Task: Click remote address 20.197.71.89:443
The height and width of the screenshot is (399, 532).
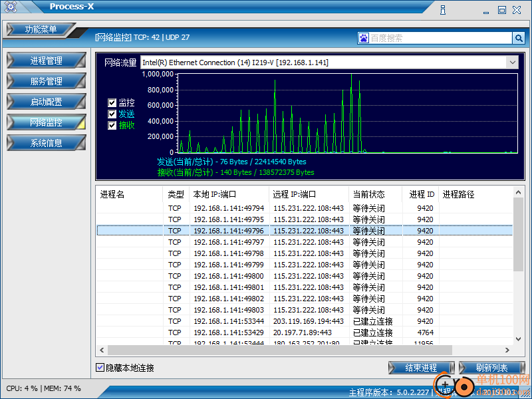Action: point(303,332)
